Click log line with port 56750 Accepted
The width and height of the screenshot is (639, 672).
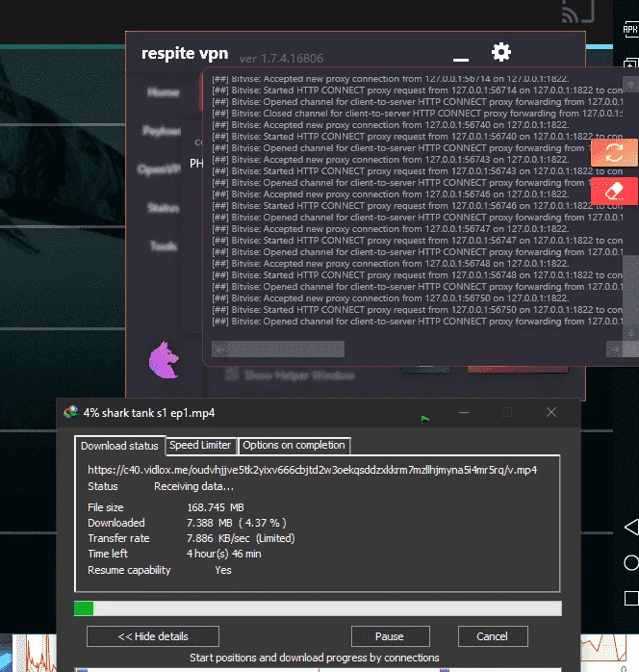[x=391, y=298]
